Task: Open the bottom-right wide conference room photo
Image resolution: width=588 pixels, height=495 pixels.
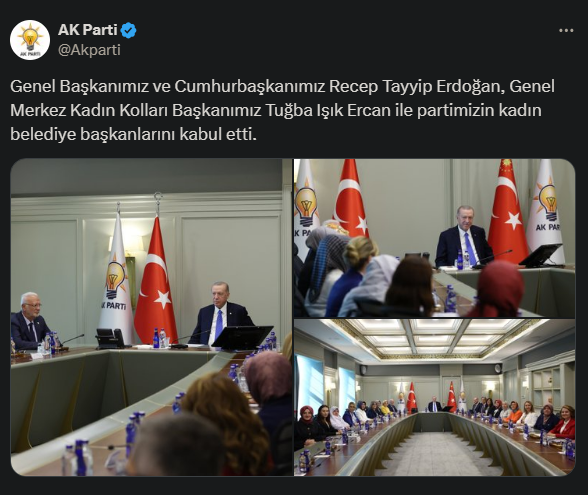Action: coord(435,398)
